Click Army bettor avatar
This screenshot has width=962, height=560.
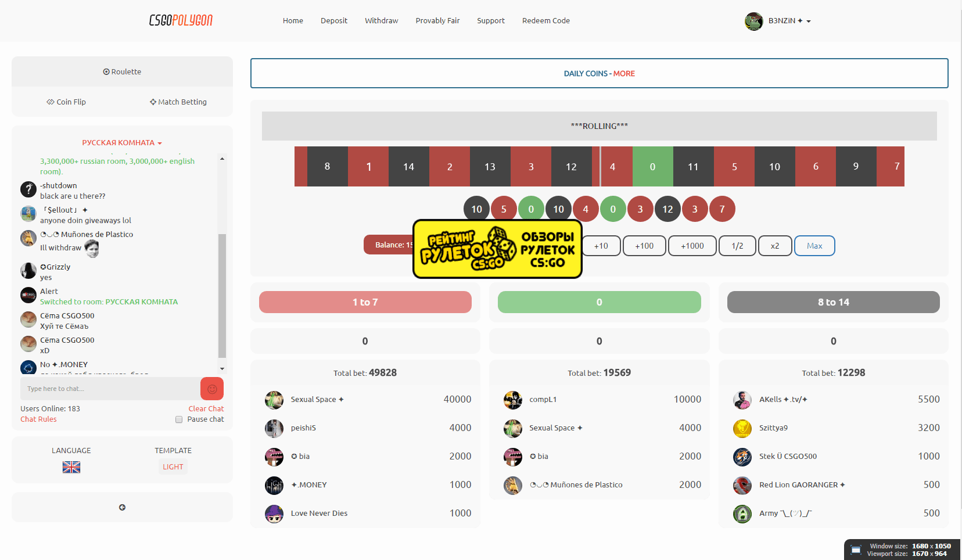pyautogui.click(x=742, y=514)
